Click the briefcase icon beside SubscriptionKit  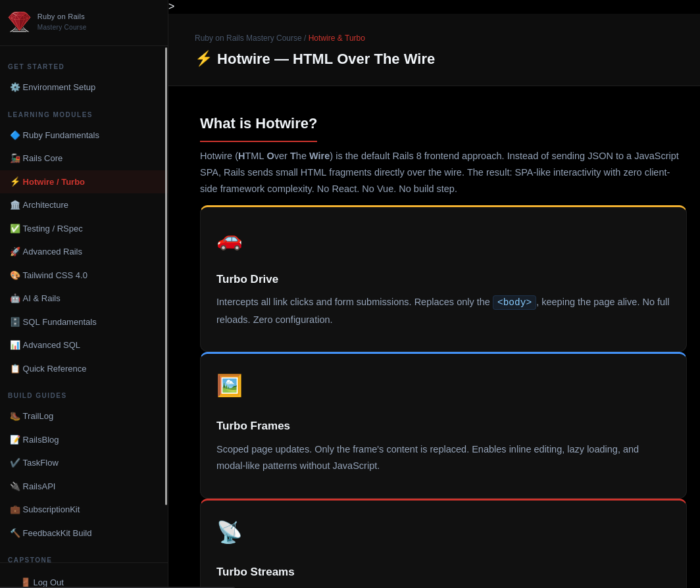point(15,510)
